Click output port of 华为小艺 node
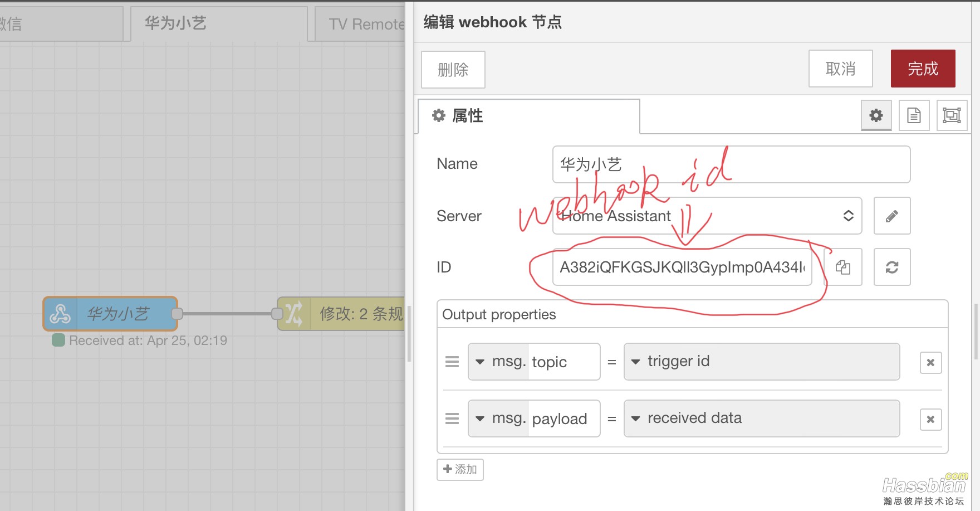Screen dimensions: 980x511 pyautogui.click(x=177, y=314)
